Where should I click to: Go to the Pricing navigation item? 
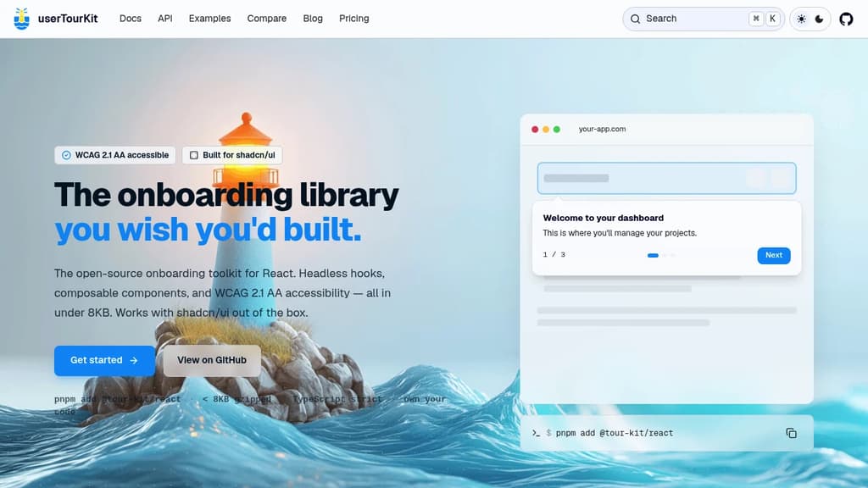pyautogui.click(x=353, y=18)
